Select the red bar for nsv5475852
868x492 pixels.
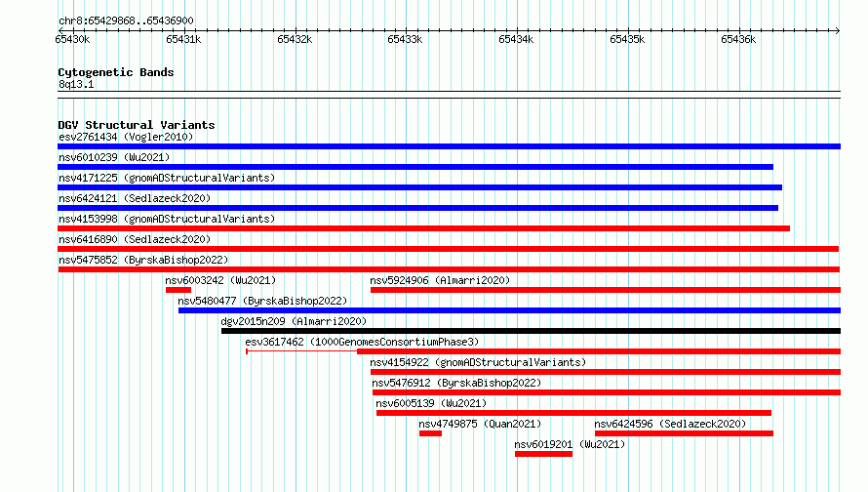tap(449, 269)
